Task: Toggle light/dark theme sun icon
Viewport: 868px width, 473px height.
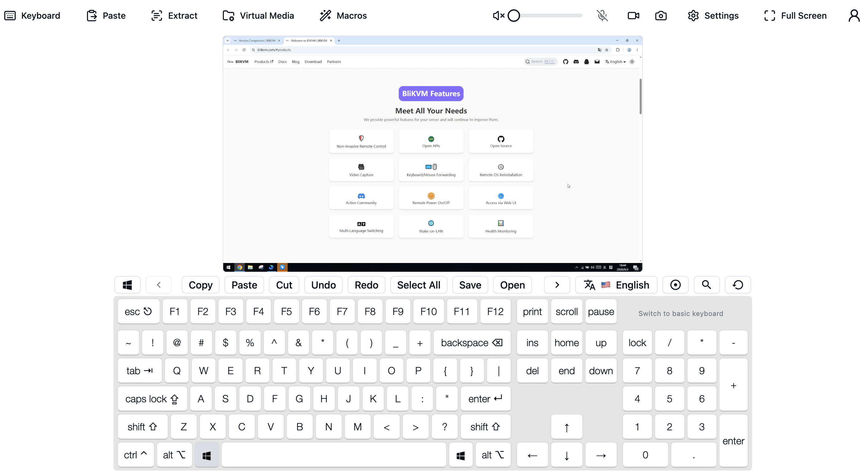Action: [632, 62]
